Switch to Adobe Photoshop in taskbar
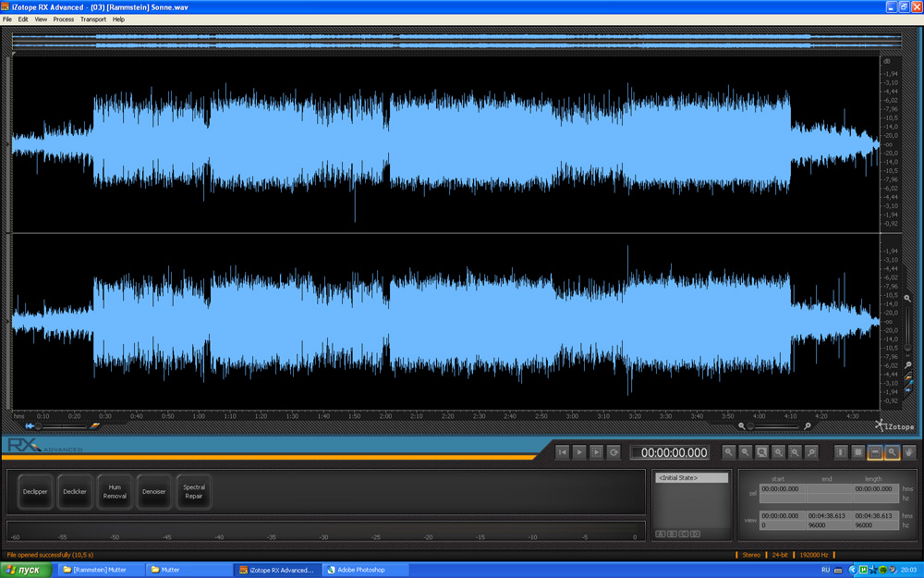Viewport: 924px width, 578px height. point(360,570)
